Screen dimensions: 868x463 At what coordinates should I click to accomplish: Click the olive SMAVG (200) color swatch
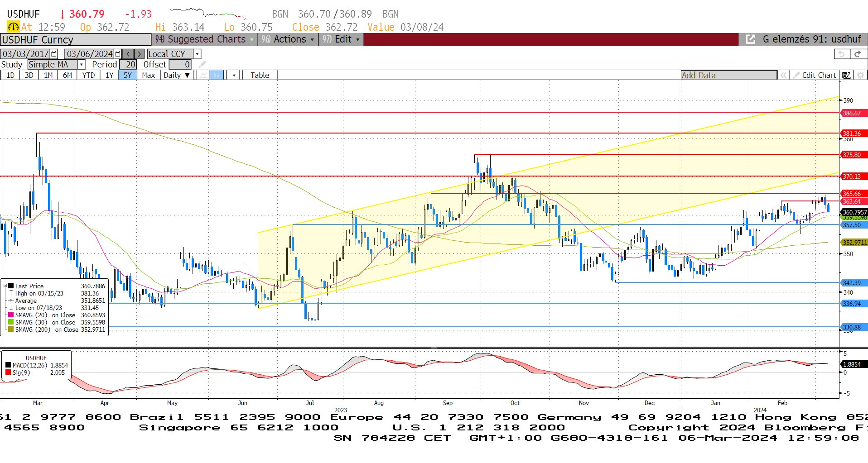click(x=11, y=329)
